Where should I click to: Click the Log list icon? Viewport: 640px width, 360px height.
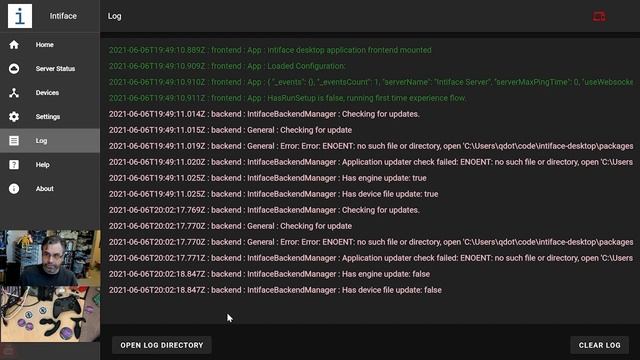[14, 141]
